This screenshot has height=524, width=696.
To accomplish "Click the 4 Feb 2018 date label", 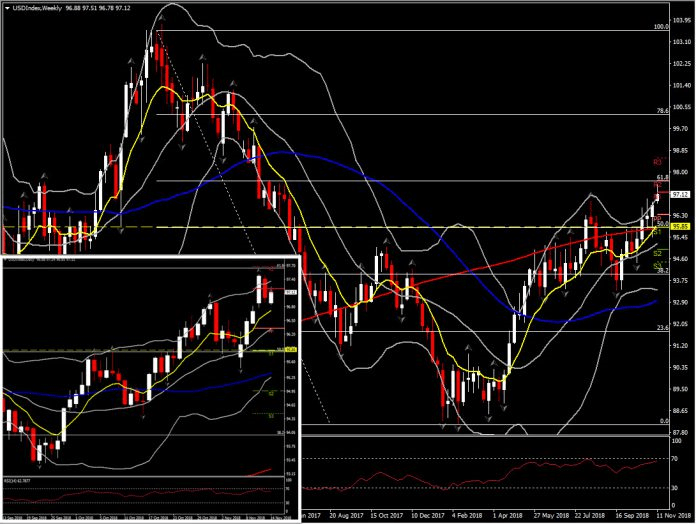I will pyautogui.click(x=467, y=516).
